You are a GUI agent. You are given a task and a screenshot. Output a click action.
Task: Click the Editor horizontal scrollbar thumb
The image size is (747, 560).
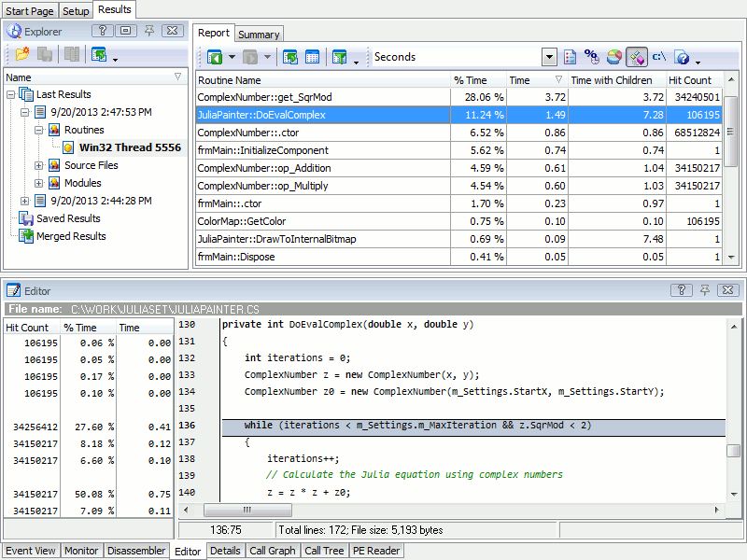pos(247,511)
